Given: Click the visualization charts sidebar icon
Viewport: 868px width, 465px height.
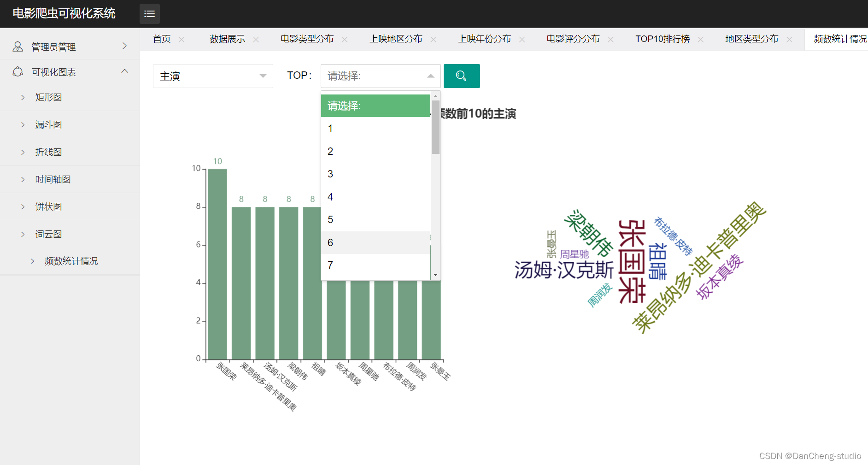Looking at the screenshot, I should tap(18, 72).
